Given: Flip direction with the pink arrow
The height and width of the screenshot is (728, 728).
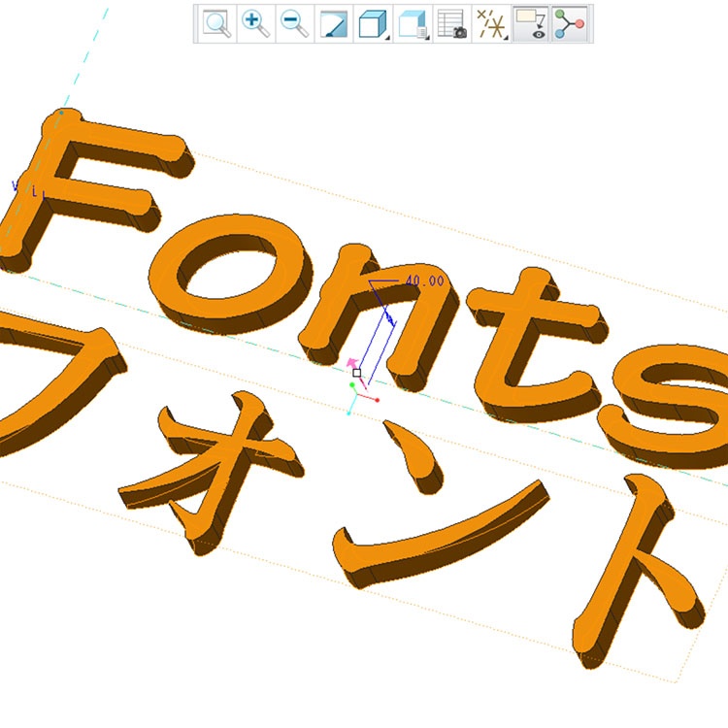Looking at the screenshot, I should [353, 363].
